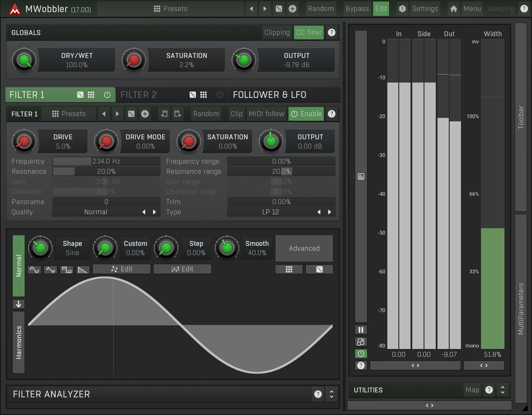The width and height of the screenshot is (532, 415).
Task: Toggle the Bypass button
Action: [357, 9]
